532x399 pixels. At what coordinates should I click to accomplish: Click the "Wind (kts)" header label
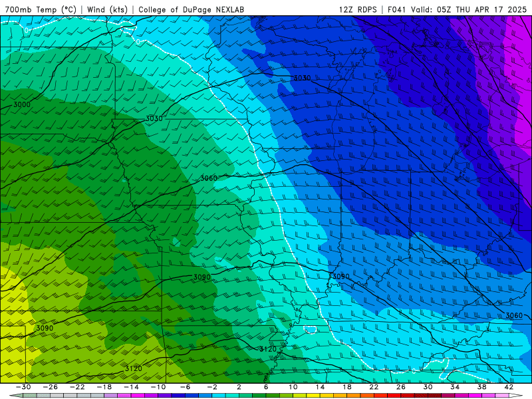tap(107, 9)
